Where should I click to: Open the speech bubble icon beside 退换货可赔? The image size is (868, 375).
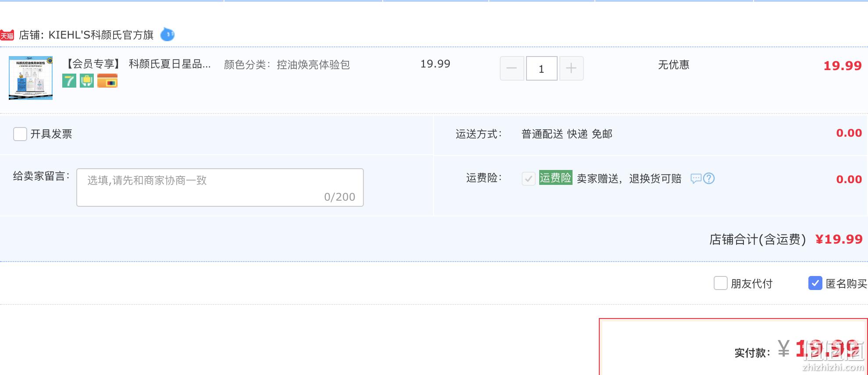[696, 178]
